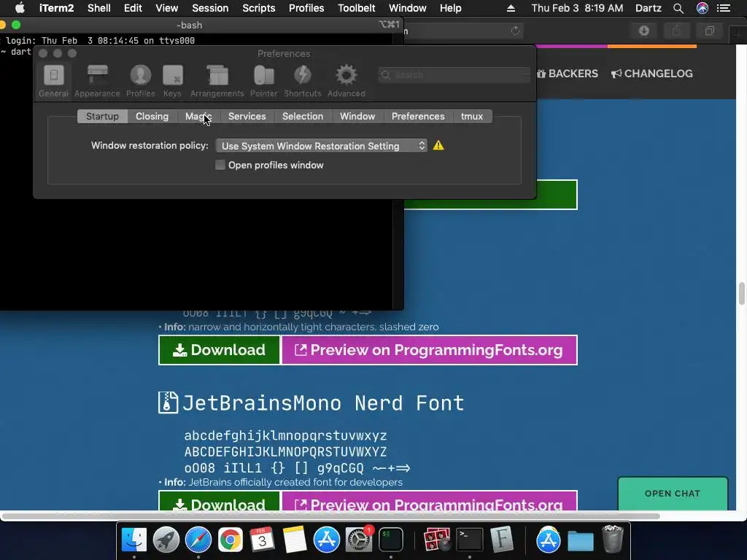Open the Toolbelt menu
747x560 pixels.
tap(356, 8)
